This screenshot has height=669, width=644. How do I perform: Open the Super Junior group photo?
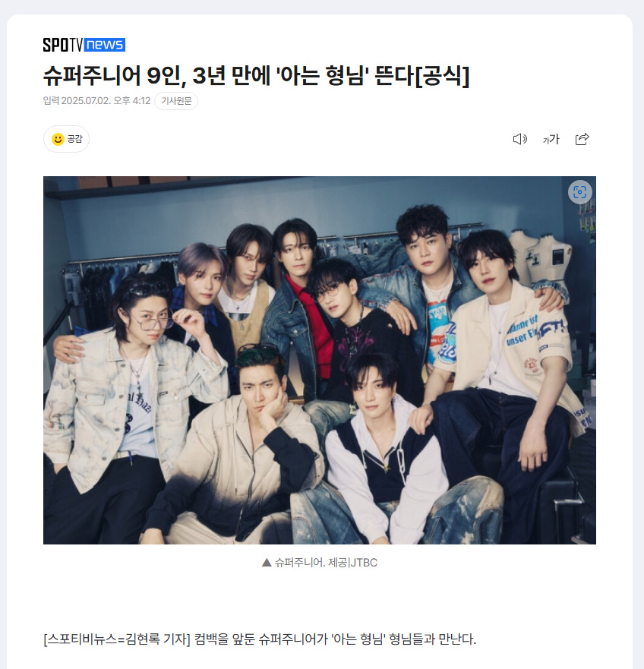click(320, 360)
